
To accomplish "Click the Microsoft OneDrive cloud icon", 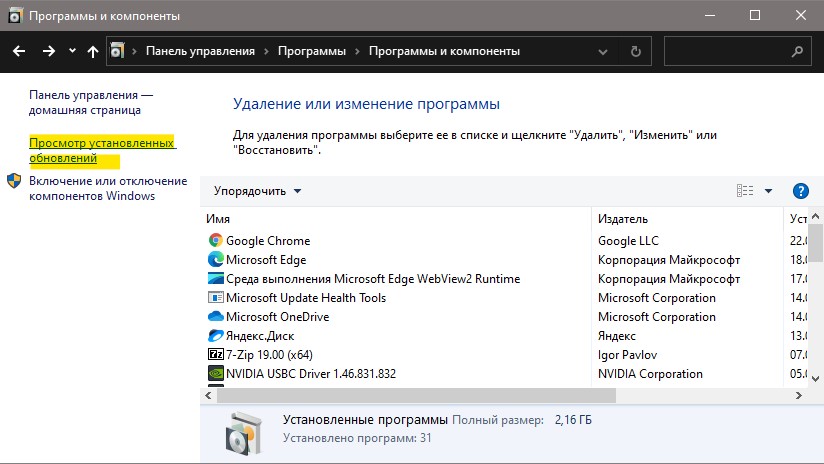I will pos(215,317).
